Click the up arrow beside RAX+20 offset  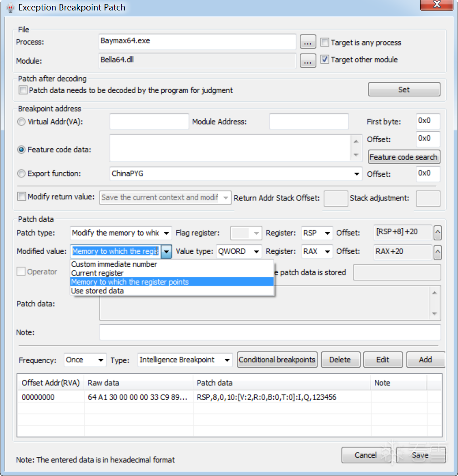[x=438, y=252]
